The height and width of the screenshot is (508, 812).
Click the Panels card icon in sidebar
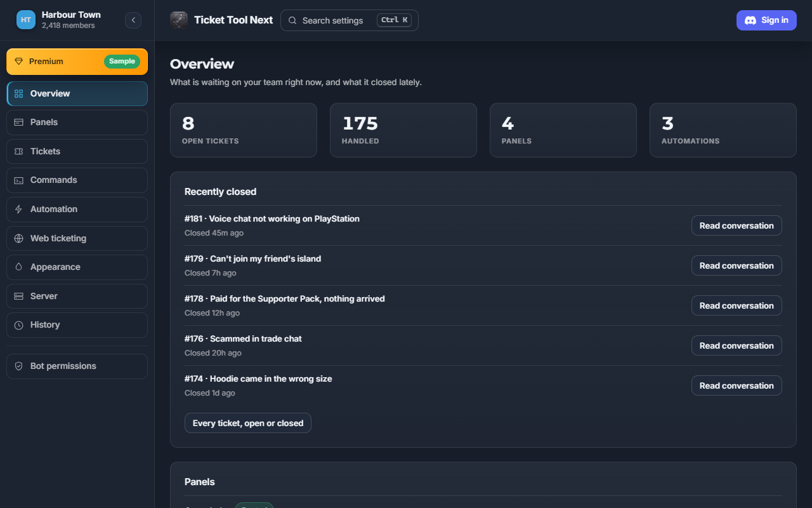pyautogui.click(x=18, y=123)
